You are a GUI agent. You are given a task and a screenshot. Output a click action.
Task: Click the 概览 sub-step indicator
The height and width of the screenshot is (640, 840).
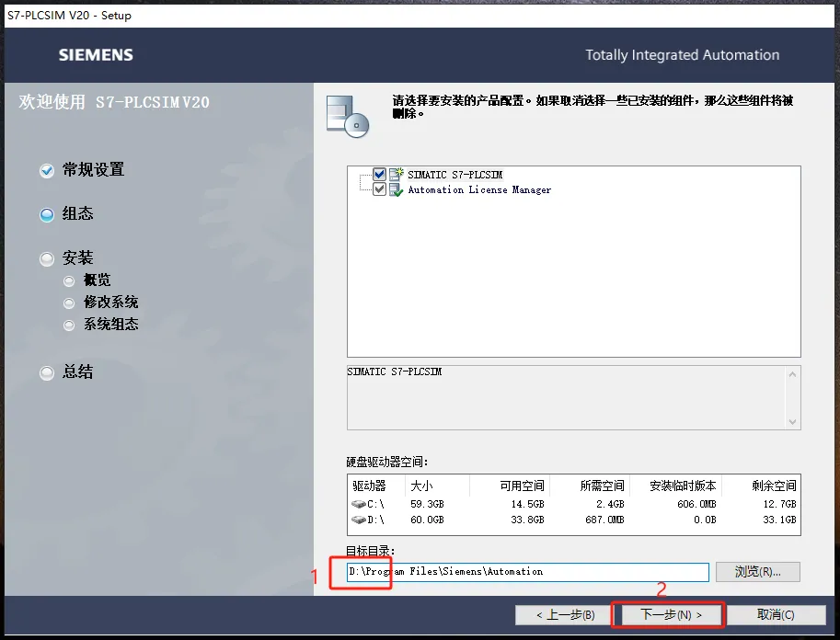pyautogui.click(x=69, y=281)
